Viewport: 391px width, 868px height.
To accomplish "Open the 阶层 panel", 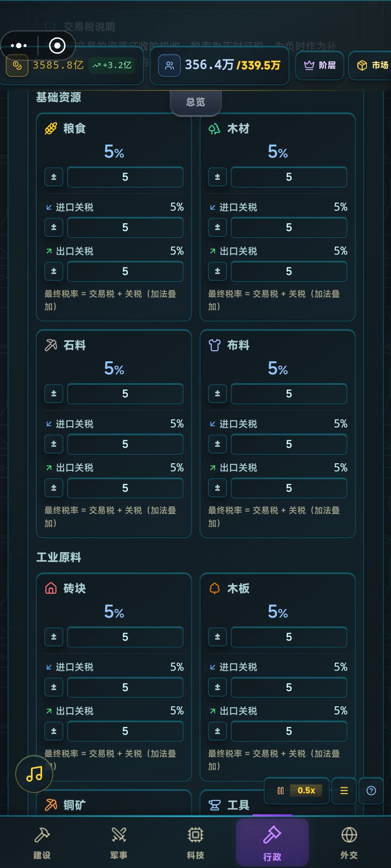I will 319,65.
